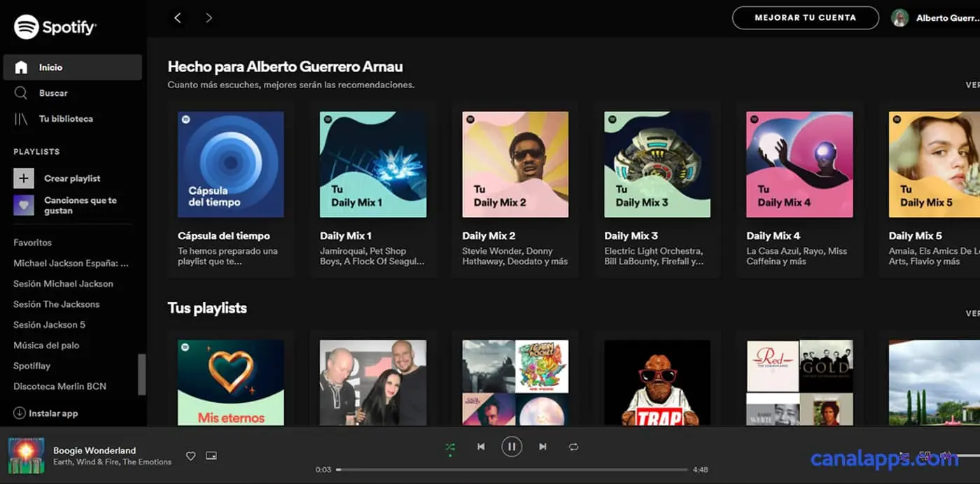The height and width of the screenshot is (484, 980).
Task: Go to Inicio in the sidebar
Action: pos(73,67)
